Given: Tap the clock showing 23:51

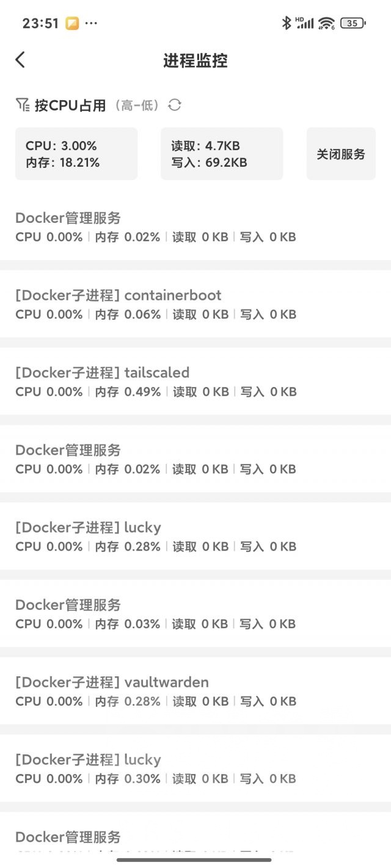Looking at the screenshot, I should pyautogui.click(x=38, y=23).
